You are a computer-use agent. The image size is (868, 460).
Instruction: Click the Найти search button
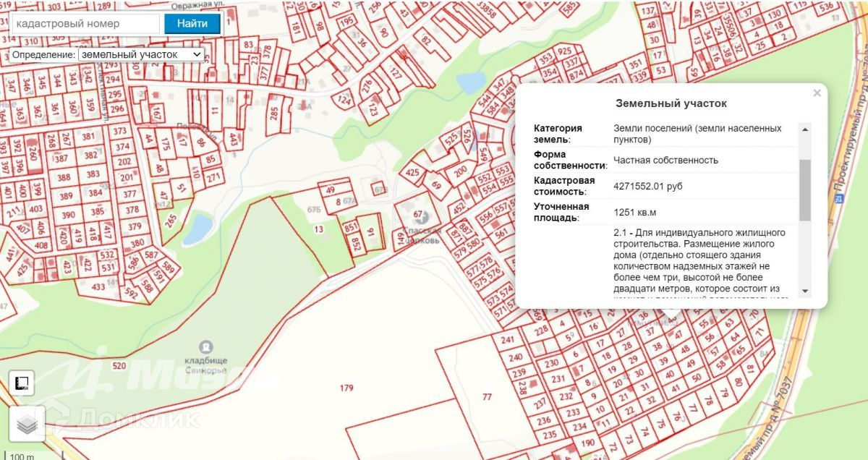click(192, 23)
